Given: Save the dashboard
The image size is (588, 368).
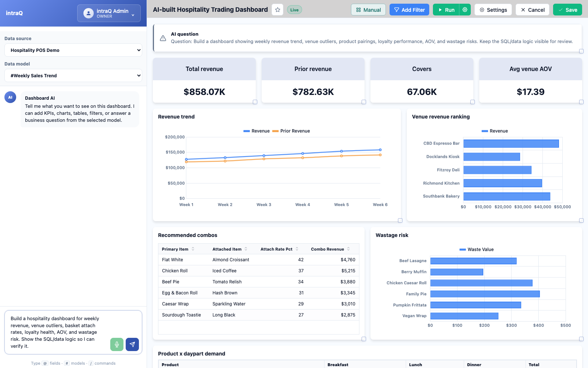Looking at the screenshot, I should coord(567,10).
